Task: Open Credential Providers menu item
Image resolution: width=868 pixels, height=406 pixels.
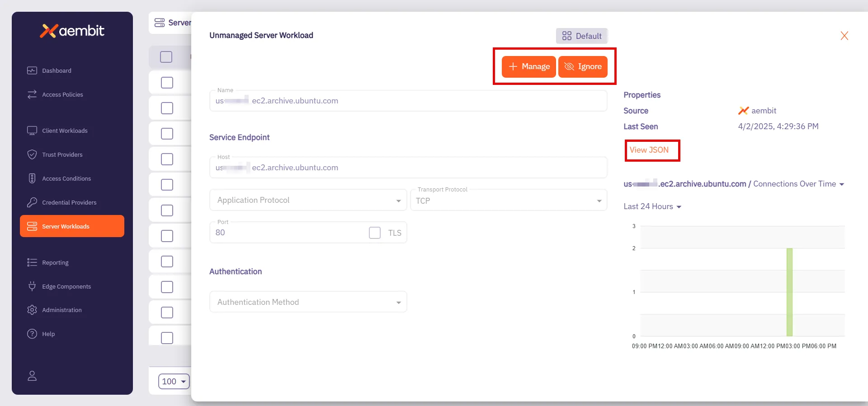Action: pyautogui.click(x=69, y=202)
